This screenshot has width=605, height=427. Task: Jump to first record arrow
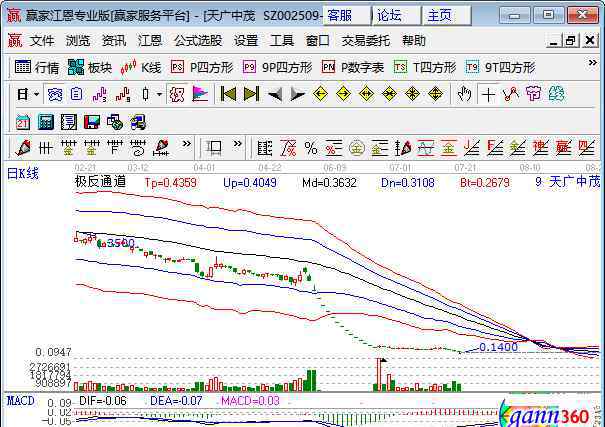[x=228, y=94]
